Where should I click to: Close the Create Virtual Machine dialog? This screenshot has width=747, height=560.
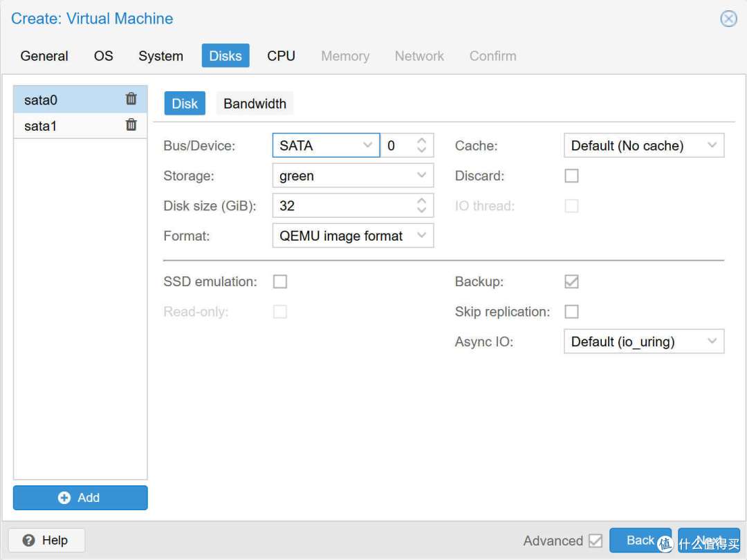pyautogui.click(x=728, y=19)
